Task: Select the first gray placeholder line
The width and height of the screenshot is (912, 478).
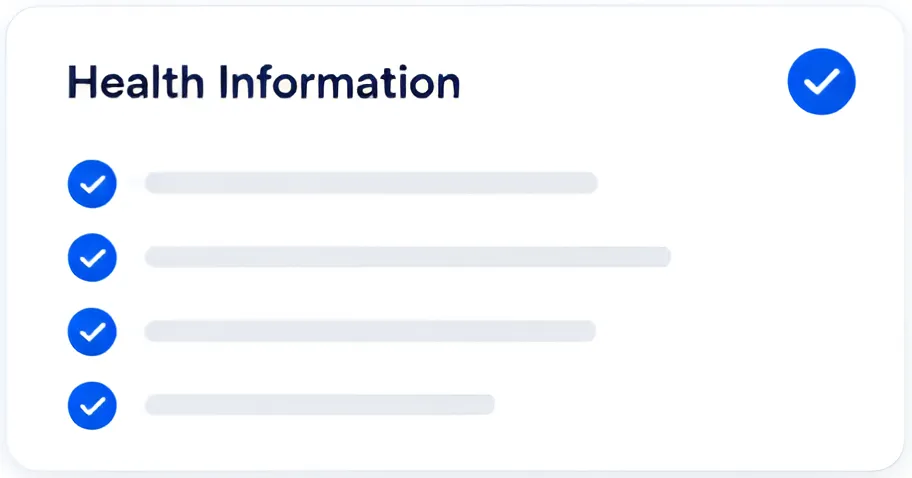Action: click(x=371, y=183)
